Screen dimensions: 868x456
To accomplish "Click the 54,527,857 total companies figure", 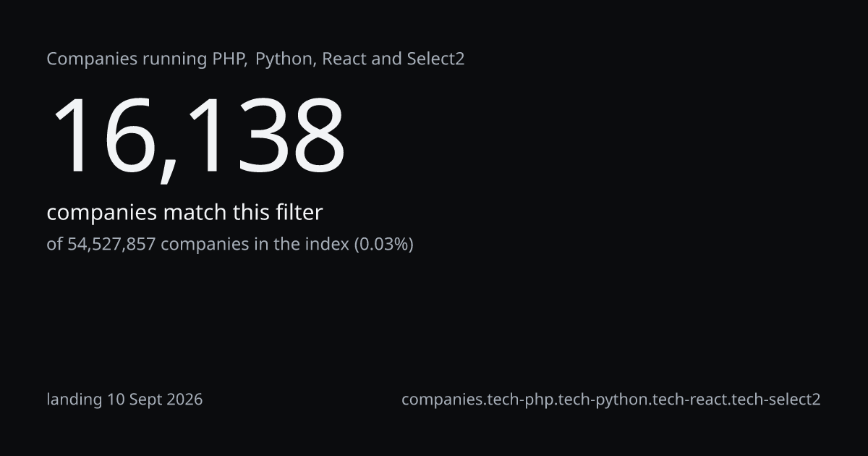I will coord(112,244).
